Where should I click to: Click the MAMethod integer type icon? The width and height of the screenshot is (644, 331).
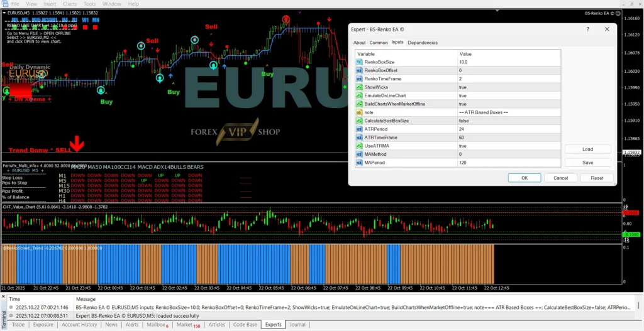360,155
